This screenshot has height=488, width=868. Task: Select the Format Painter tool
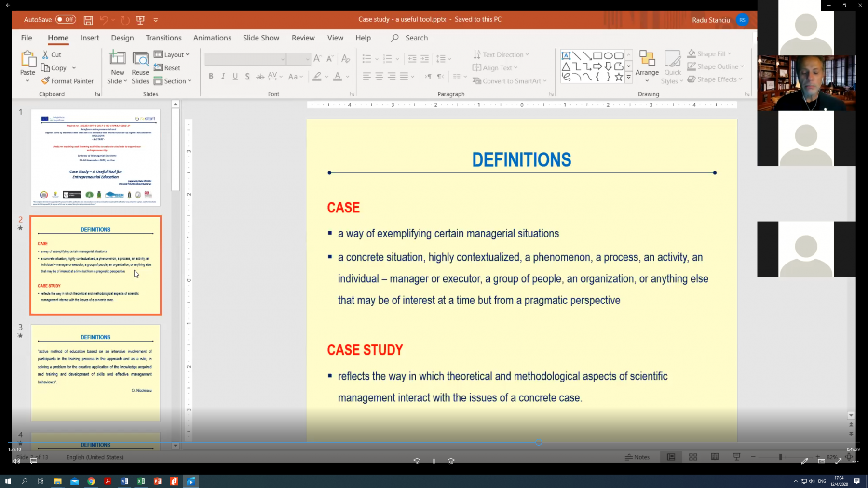click(x=68, y=81)
